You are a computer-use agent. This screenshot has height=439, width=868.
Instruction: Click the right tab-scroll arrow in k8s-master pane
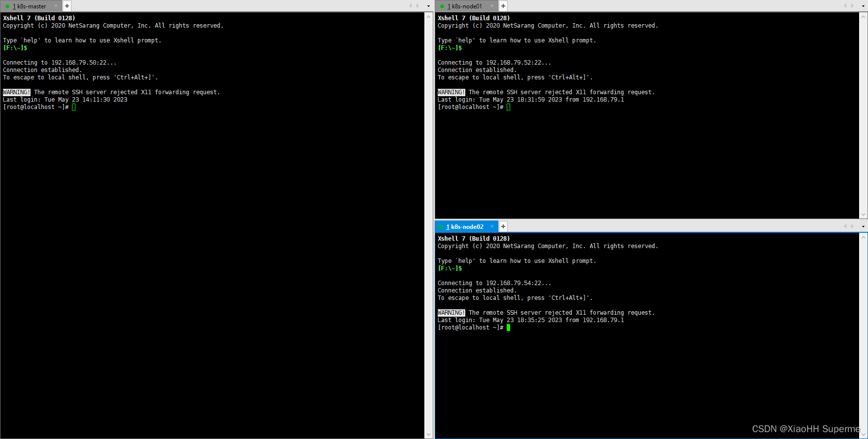coord(418,6)
